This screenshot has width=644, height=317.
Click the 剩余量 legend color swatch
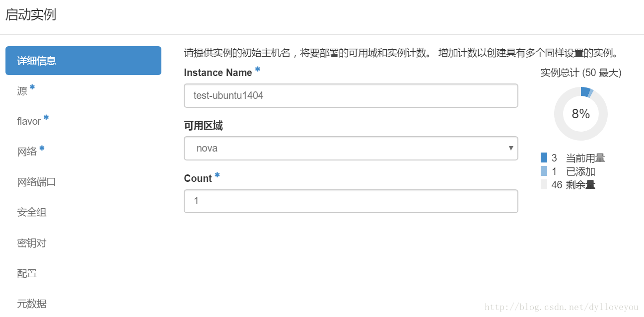544,185
